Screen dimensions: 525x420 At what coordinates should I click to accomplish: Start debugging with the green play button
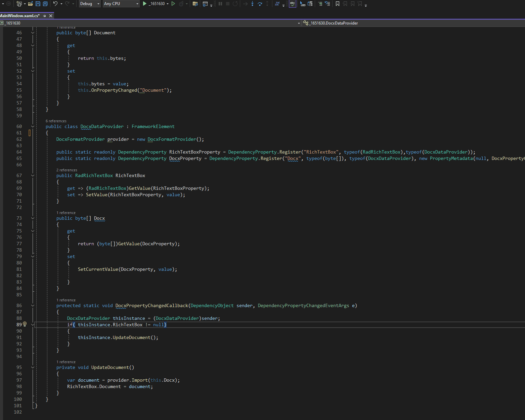tap(145, 4)
